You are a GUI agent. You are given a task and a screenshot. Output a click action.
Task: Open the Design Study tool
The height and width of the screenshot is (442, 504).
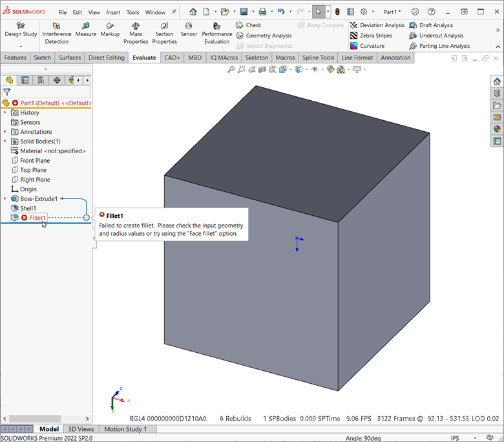(x=21, y=30)
